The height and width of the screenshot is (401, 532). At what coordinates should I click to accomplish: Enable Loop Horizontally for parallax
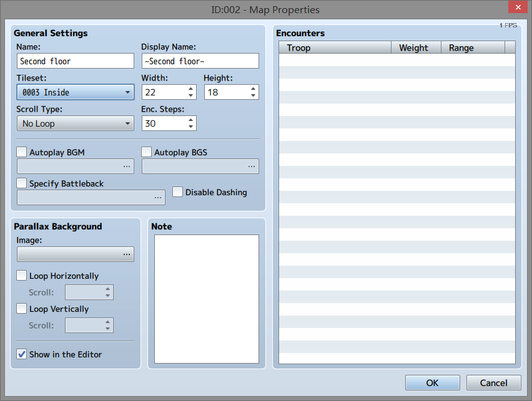(22, 275)
